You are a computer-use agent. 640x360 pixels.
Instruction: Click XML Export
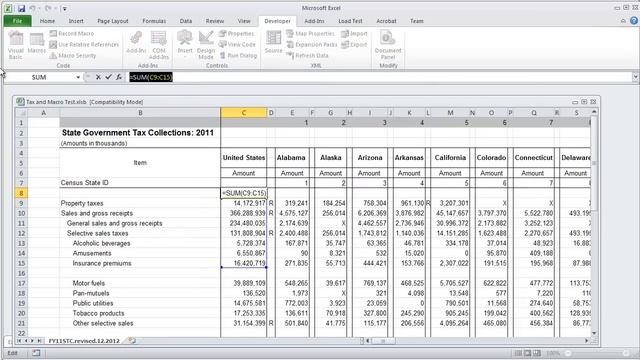coord(354,44)
